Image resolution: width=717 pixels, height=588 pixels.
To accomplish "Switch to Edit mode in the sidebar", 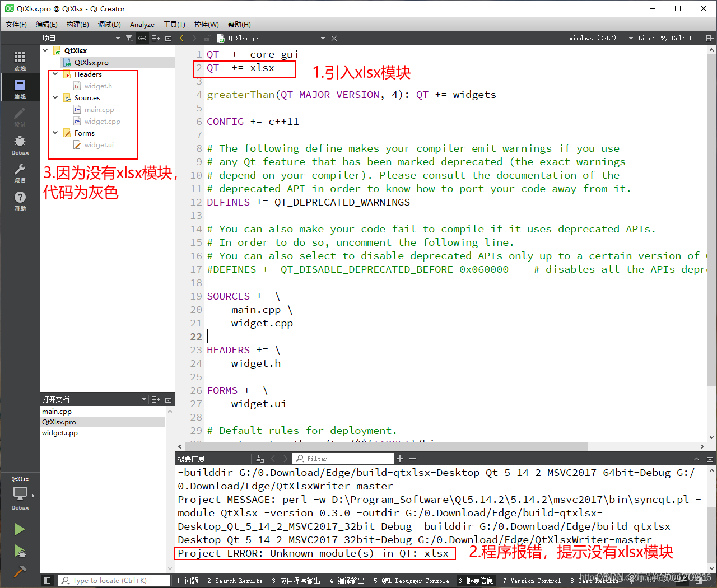I will point(20,88).
